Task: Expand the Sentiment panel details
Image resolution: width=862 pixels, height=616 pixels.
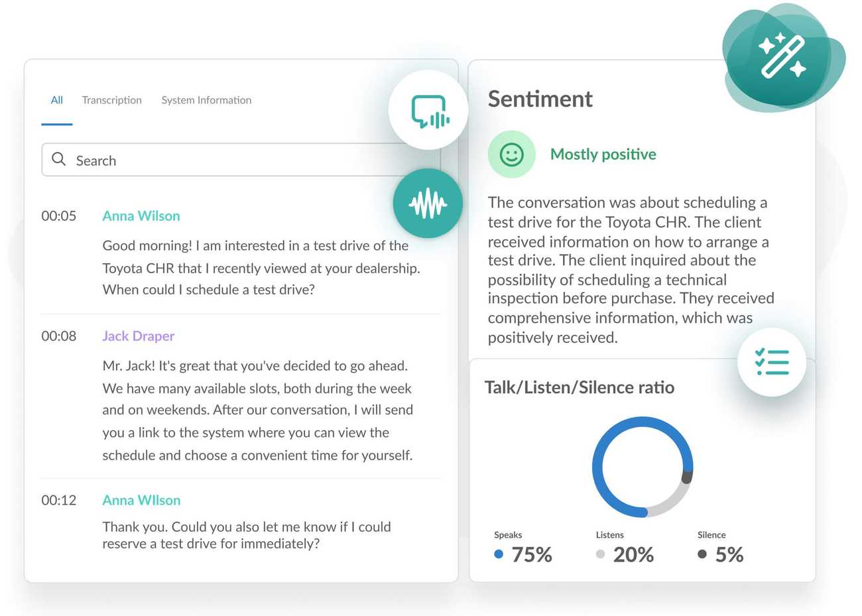Action: pos(540,99)
